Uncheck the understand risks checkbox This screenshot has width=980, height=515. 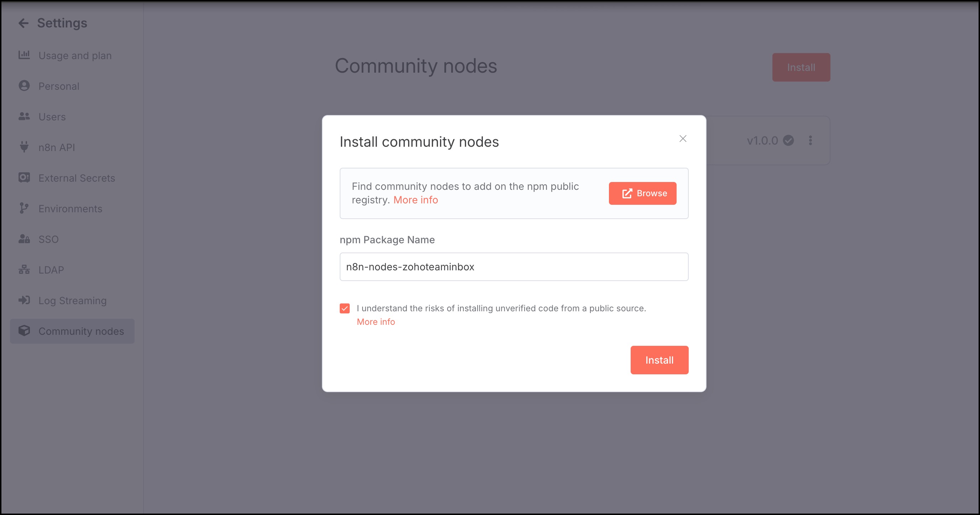pyautogui.click(x=345, y=308)
